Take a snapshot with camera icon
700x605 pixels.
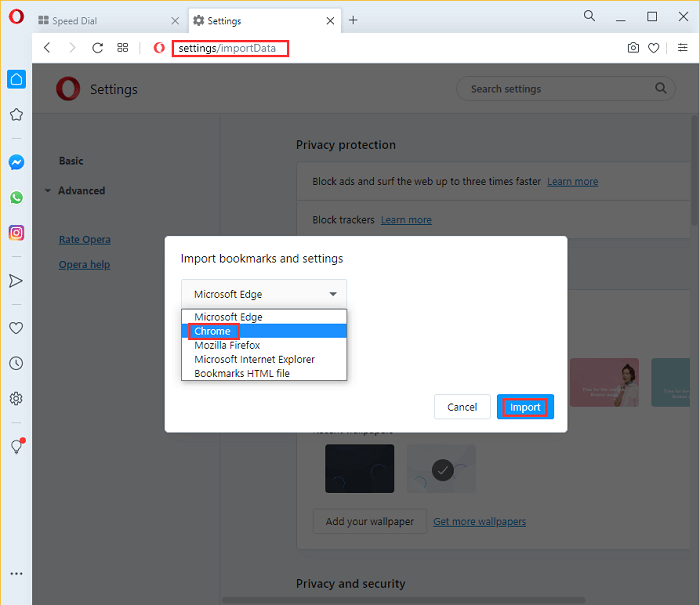pyautogui.click(x=633, y=48)
